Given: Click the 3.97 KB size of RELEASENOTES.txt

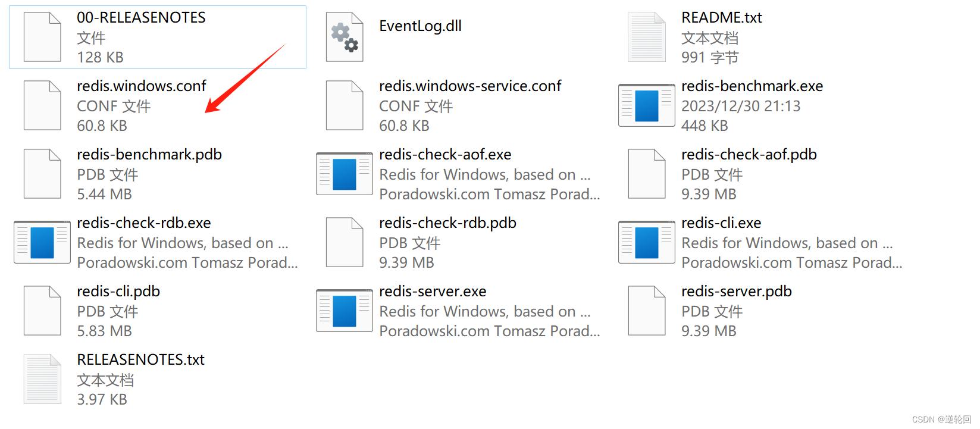Looking at the screenshot, I should click(x=102, y=400).
